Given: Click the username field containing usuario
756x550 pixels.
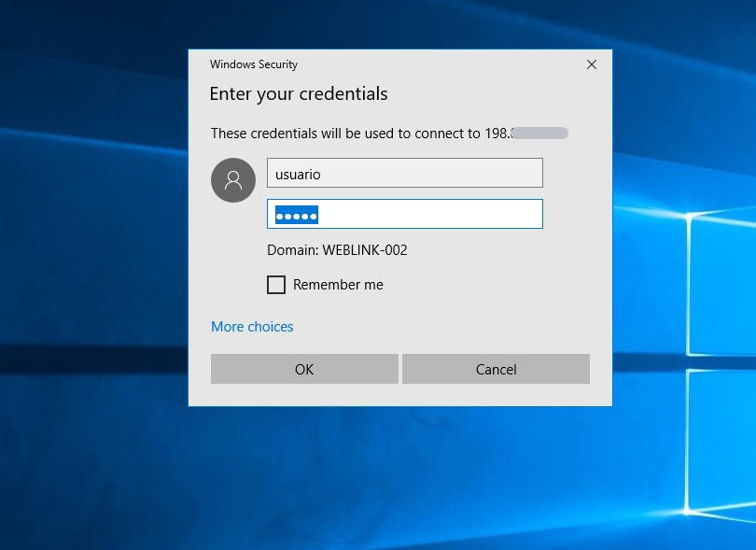Looking at the screenshot, I should [x=404, y=174].
